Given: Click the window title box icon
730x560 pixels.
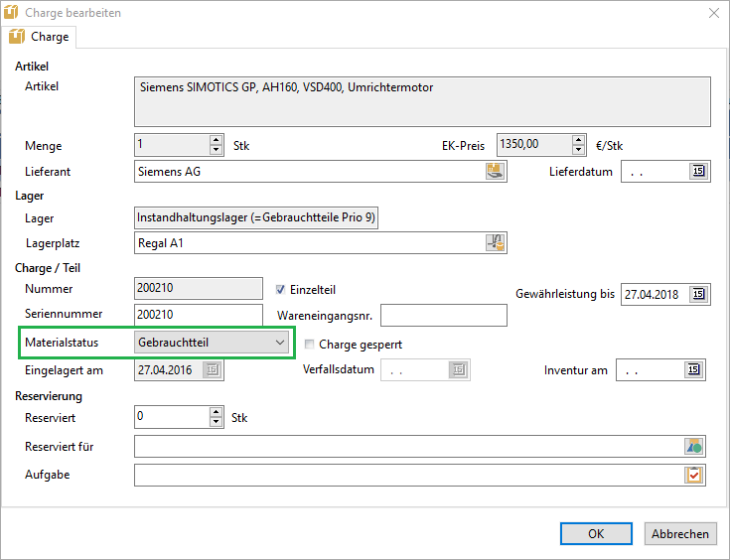Looking at the screenshot, I should tap(11, 12).
